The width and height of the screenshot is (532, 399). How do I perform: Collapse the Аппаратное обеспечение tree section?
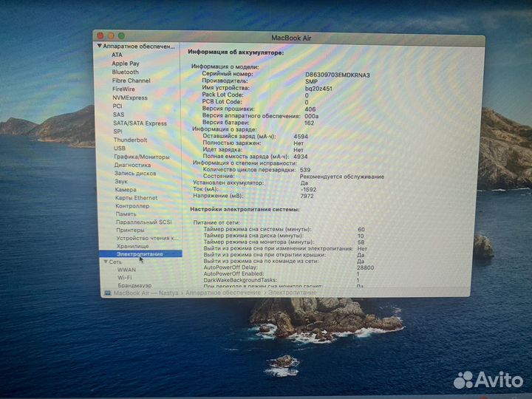tap(100, 46)
